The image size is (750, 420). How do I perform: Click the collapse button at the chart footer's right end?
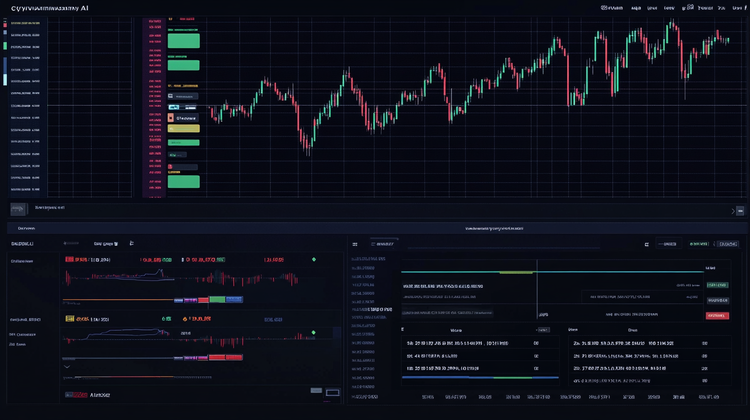point(740,210)
